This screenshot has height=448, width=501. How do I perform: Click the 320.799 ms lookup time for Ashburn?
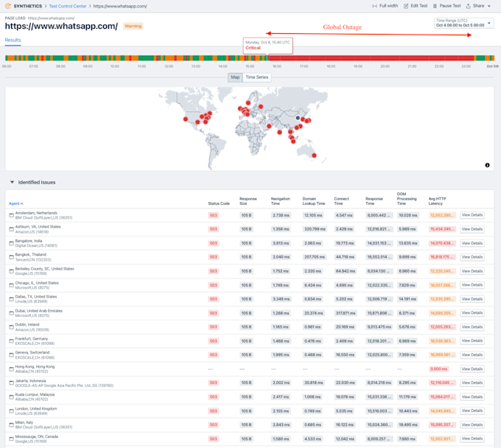(315, 229)
